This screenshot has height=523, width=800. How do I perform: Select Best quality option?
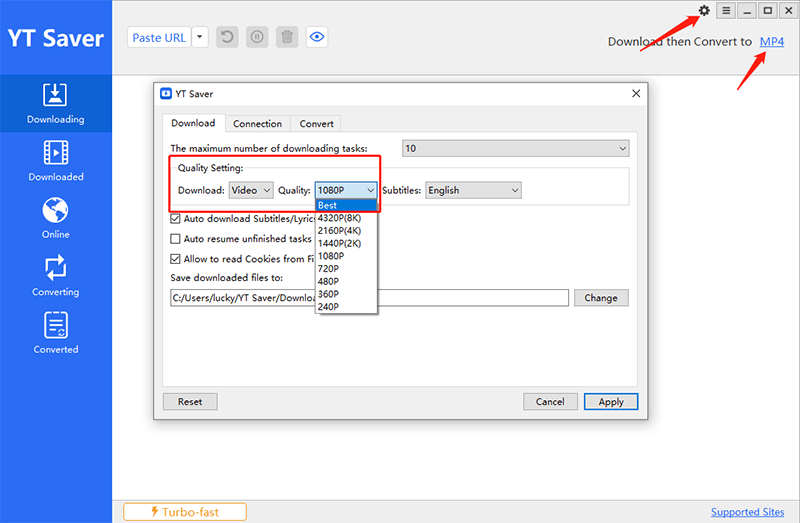[346, 205]
